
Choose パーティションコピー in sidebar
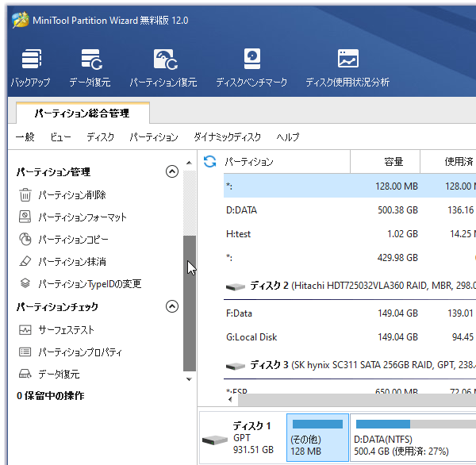point(73,239)
